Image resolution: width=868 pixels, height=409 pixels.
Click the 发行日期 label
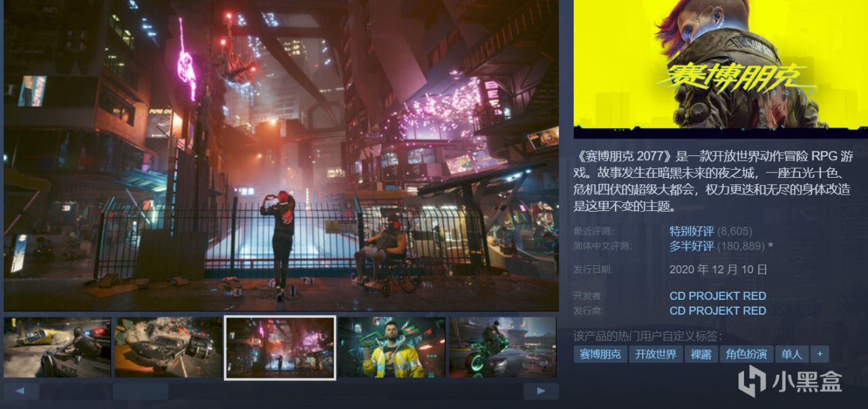pyautogui.click(x=592, y=270)
